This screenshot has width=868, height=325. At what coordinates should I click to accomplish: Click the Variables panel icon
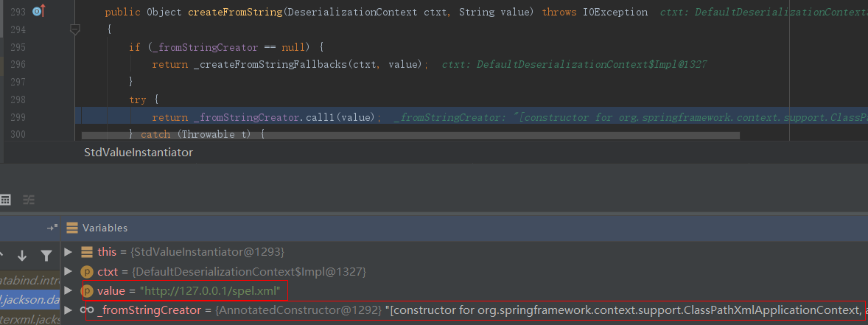(71, 228)
